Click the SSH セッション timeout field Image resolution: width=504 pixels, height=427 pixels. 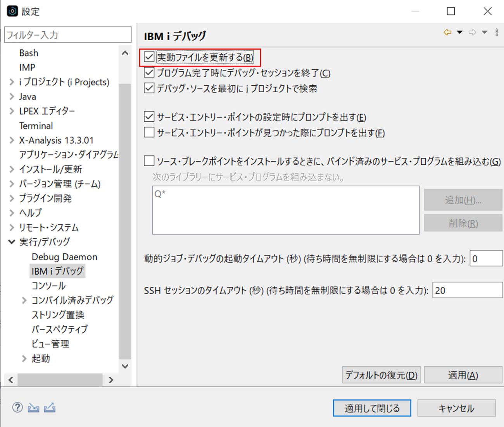click(468, 290)
